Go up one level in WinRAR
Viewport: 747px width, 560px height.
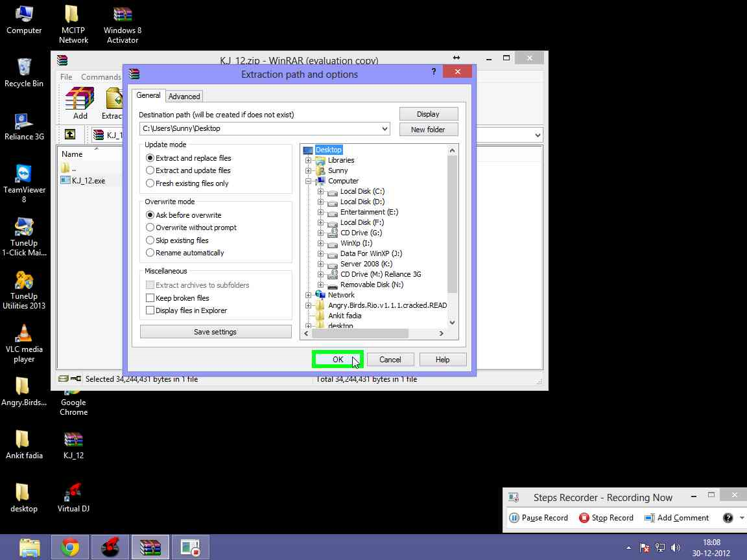click(x=70, y=135)
